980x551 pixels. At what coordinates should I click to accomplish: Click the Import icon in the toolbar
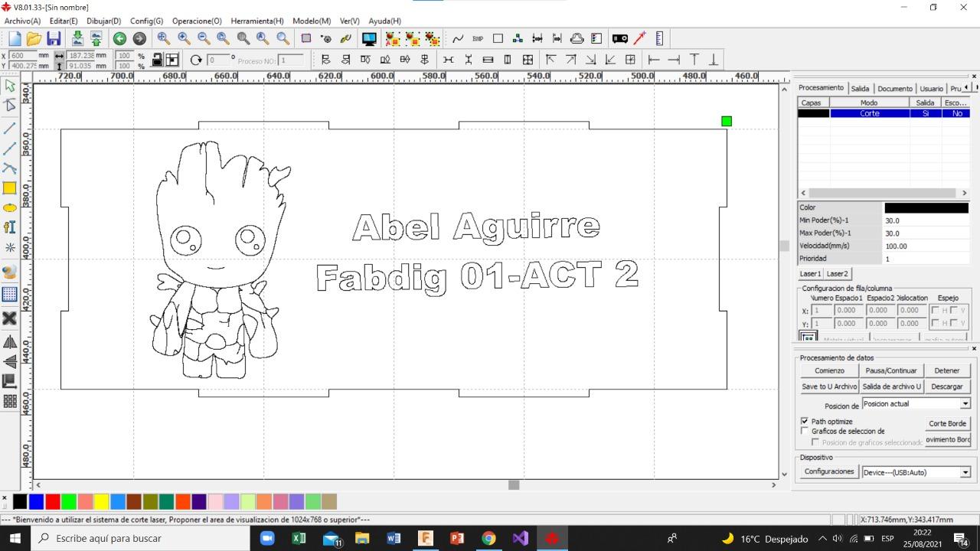pyautogui.click(x=77, y=38)
